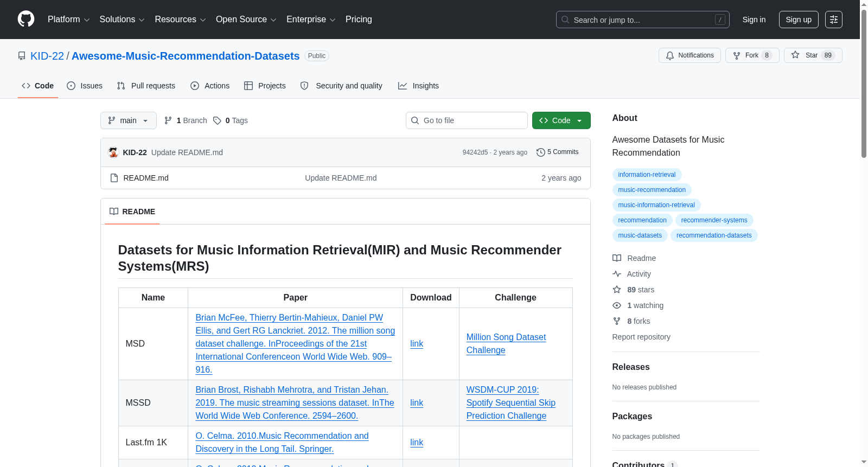Click the Last.fm 1K row download link

pyautogui.click(x=417, y=443)
